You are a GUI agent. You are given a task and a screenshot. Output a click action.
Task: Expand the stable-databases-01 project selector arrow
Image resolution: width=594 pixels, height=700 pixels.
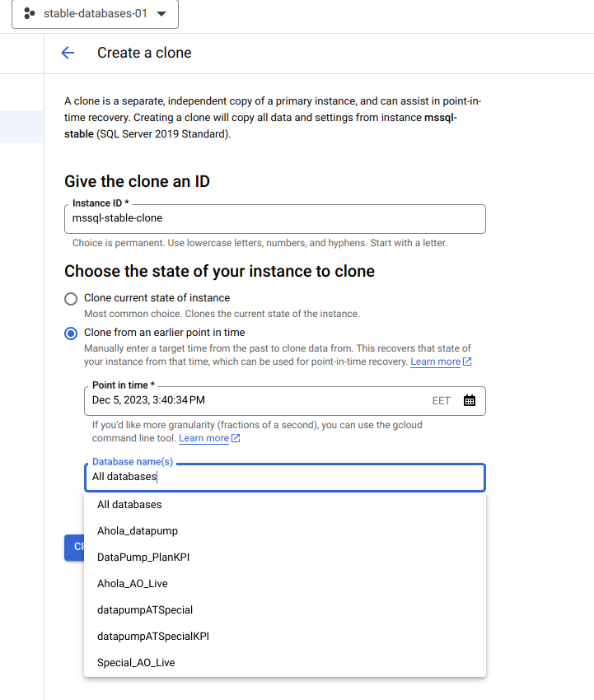pos(161,14)
